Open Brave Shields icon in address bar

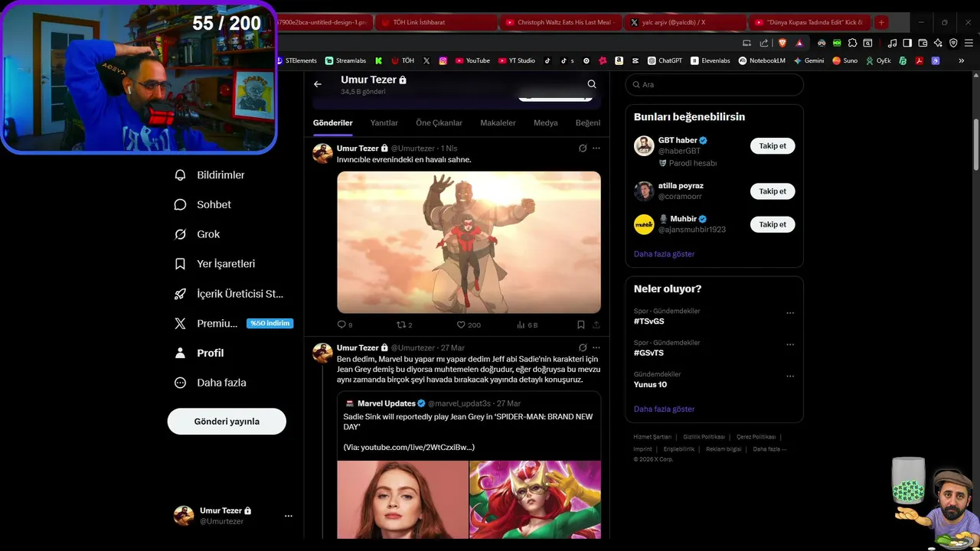click(783, 43)
